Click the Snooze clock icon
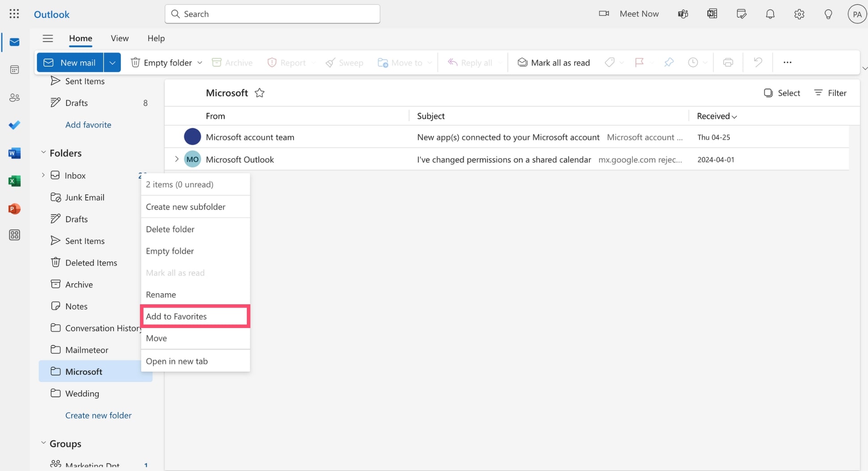This screenshot has height=471, width=868. pos(693,63)
